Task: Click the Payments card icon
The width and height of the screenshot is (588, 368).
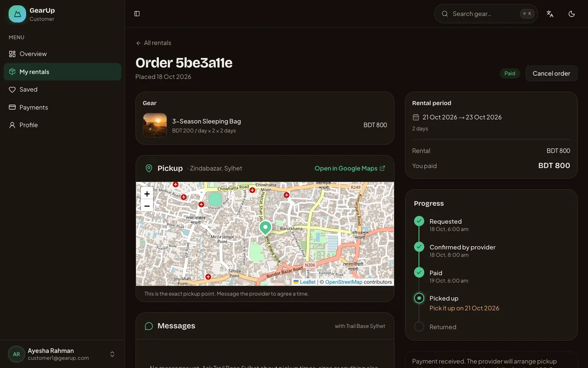Action: (12, 107)
